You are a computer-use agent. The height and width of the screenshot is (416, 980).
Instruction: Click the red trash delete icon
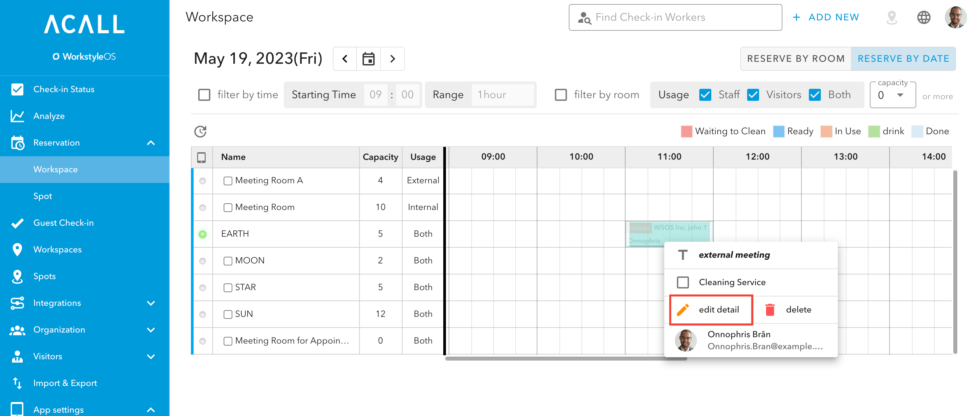[x=770, y=310]
